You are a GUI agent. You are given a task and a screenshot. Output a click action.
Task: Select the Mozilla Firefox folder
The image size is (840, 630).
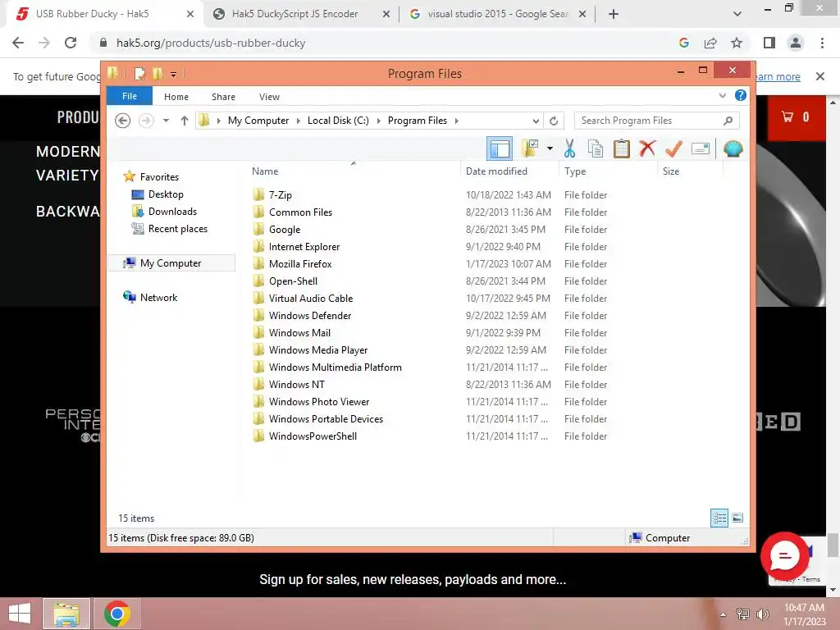tap(300, 263)
